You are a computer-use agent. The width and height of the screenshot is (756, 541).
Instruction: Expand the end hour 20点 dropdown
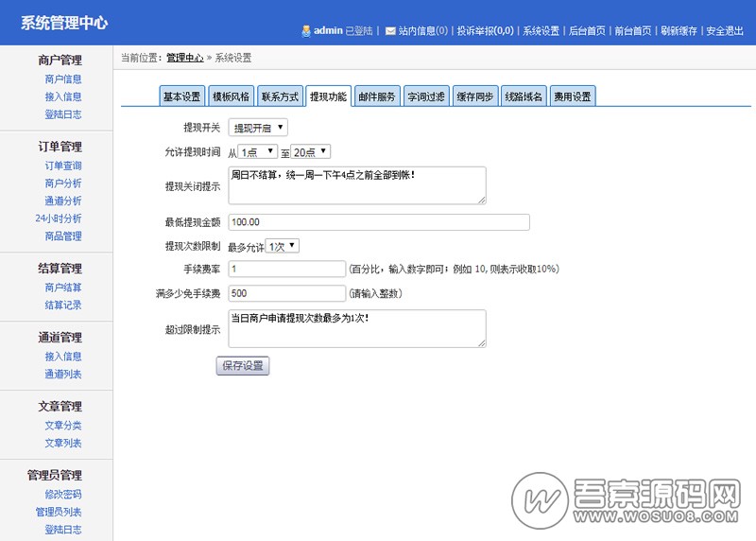(x=311, y=151)
